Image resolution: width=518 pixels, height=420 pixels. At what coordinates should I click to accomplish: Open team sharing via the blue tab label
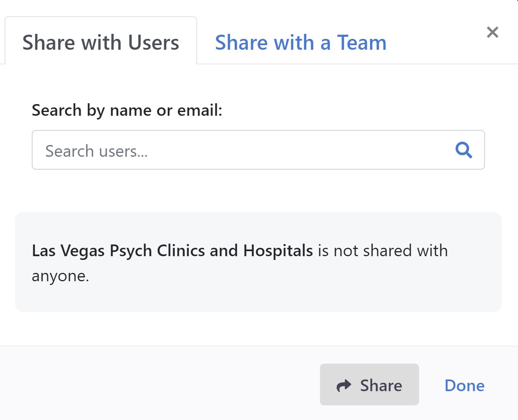(x=300, y=43)
